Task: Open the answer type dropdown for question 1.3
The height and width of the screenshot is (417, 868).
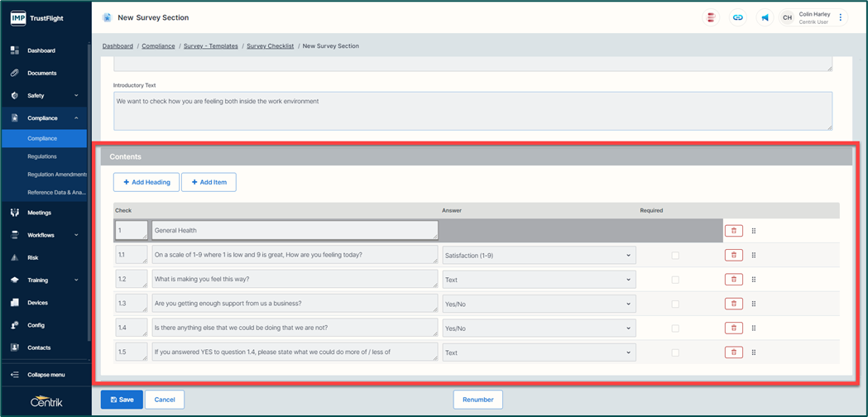Action: coord(539,304)
